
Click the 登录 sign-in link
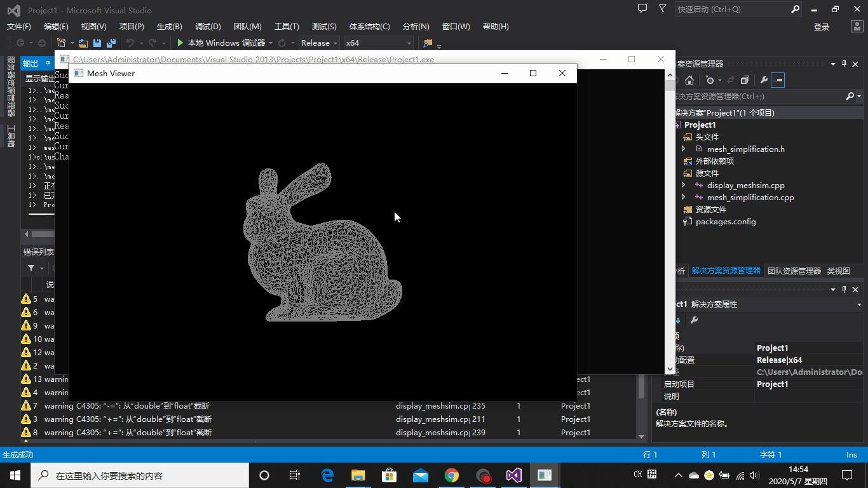pyautogui.click(x=822, y=27)
